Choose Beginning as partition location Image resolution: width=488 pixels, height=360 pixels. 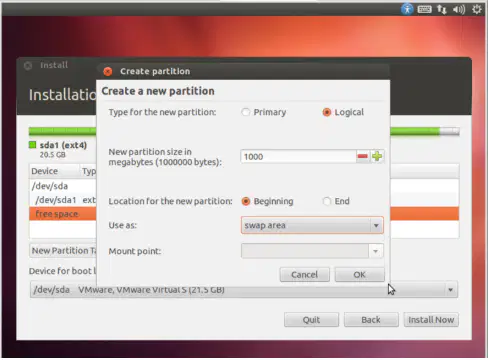[x=246, y=201]
